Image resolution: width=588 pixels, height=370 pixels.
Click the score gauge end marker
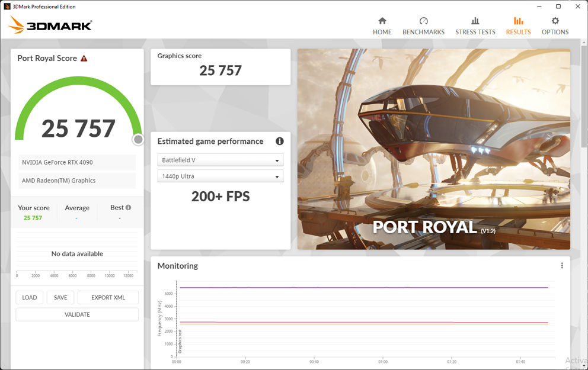tap(138, 139)
